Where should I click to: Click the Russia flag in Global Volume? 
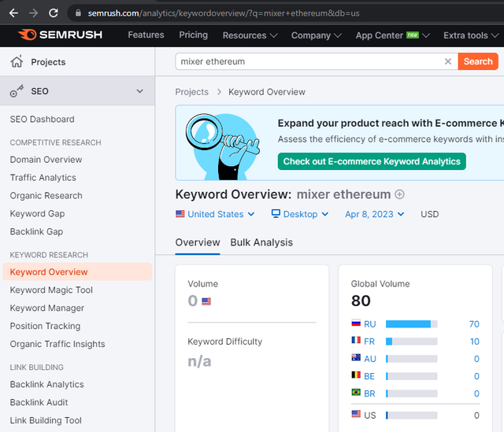(356, 323)
